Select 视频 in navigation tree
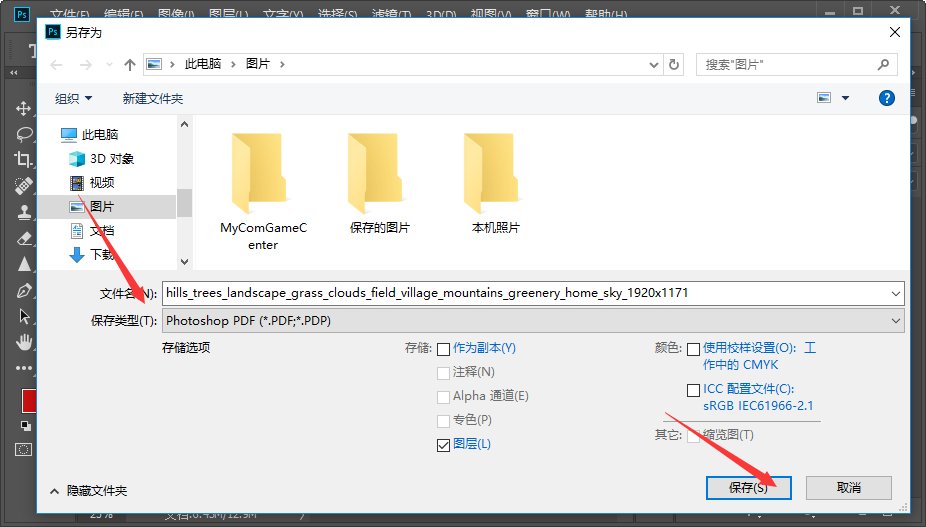Viewport: 926px width, 527px height. tap(92, 183)
